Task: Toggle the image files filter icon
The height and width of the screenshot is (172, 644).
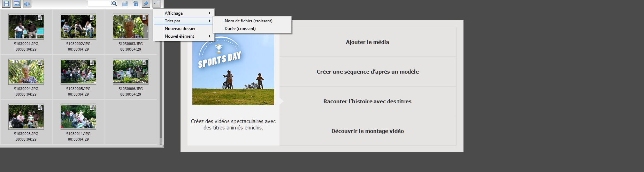Action: click(x=16, y=4)
